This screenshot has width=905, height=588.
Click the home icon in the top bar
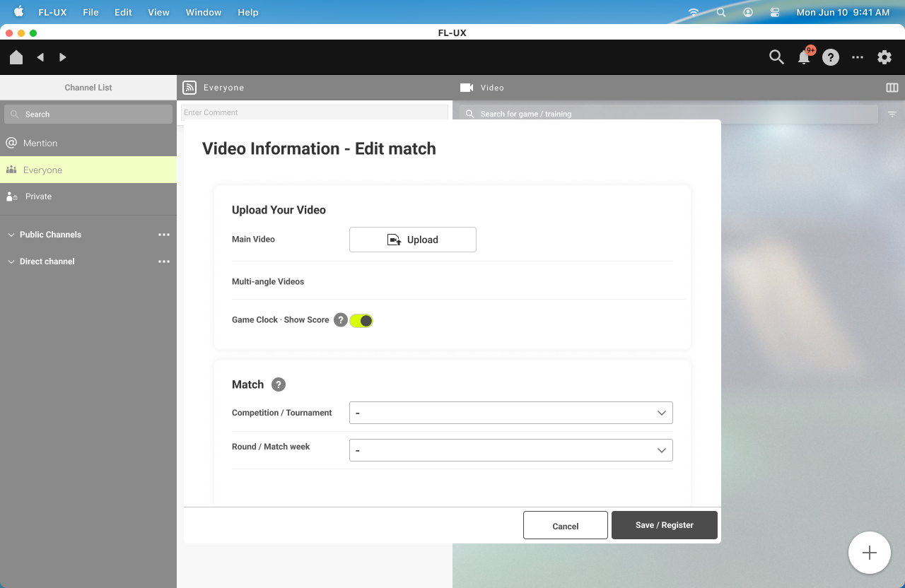point(16,57)
